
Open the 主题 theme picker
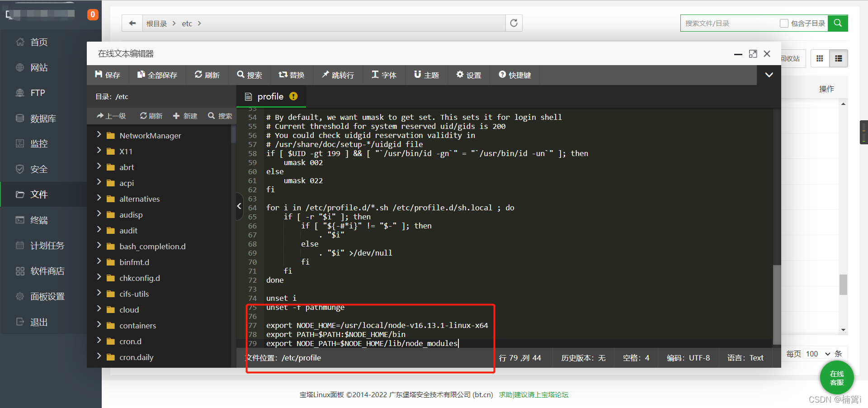tap(426, 75)
